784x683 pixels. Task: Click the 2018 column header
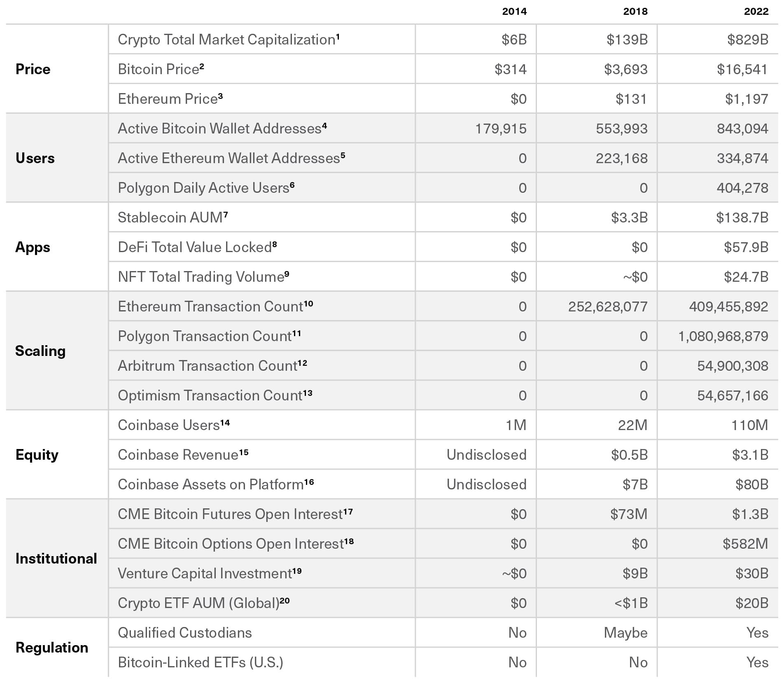click(635, 12)
